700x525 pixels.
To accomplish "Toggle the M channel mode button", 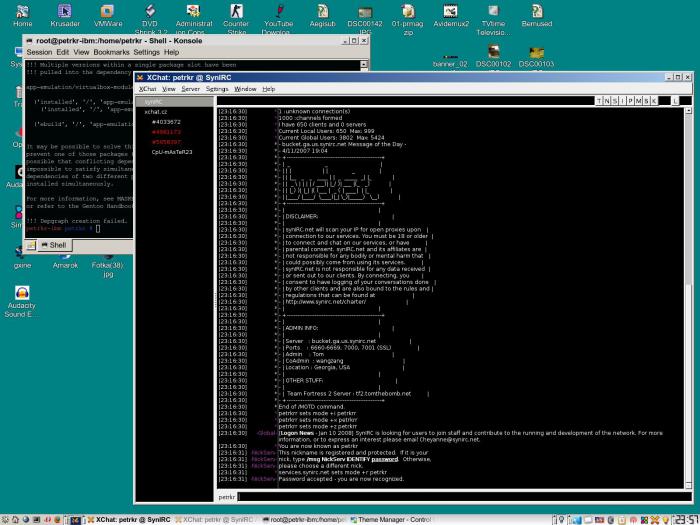I will pos(638,101).
